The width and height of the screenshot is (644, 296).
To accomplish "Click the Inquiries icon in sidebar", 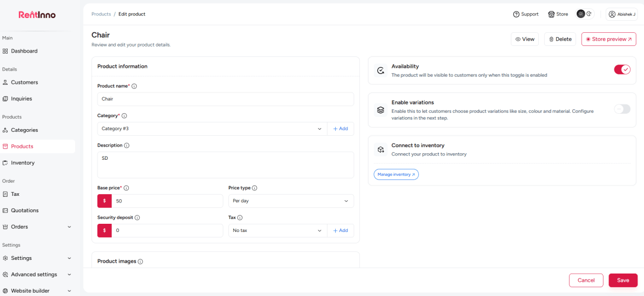I will coord(5,99).
